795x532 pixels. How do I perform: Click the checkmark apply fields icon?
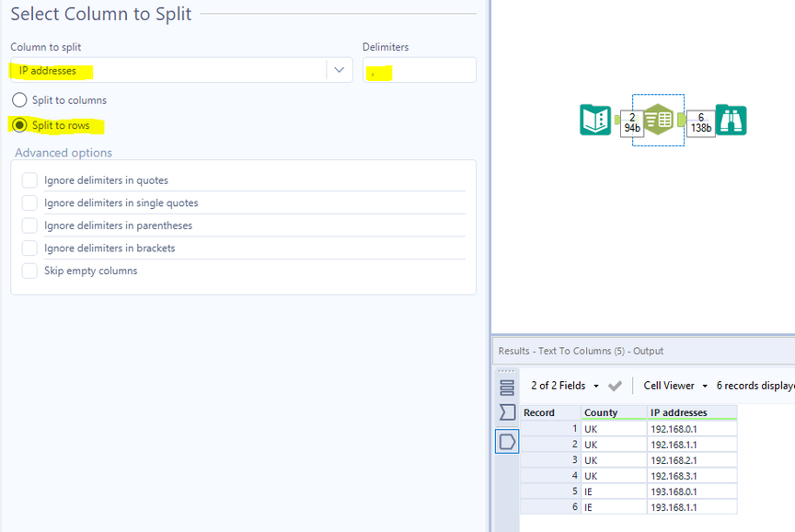point(615,386)
